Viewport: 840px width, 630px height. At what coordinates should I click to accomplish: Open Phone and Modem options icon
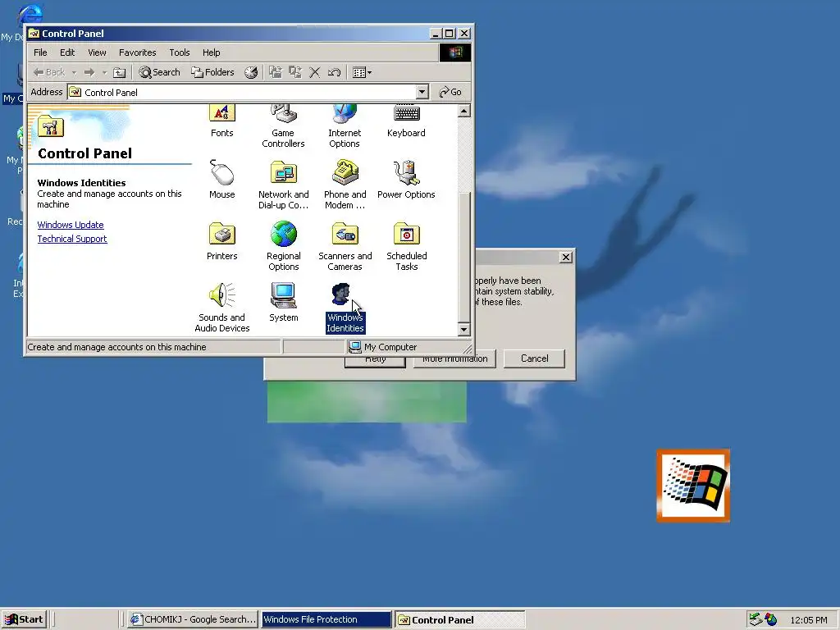point(345,185)
